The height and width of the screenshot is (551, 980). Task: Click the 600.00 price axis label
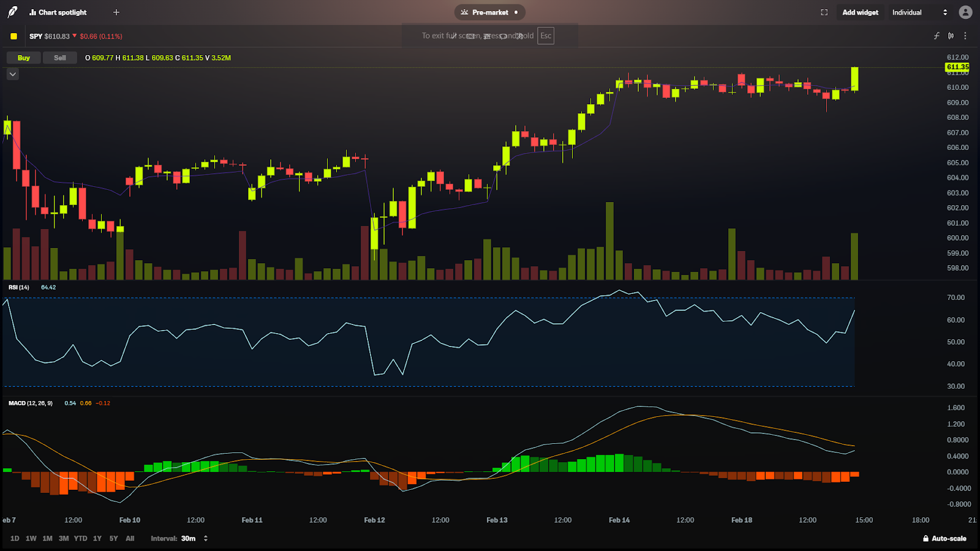coord(957,238)
